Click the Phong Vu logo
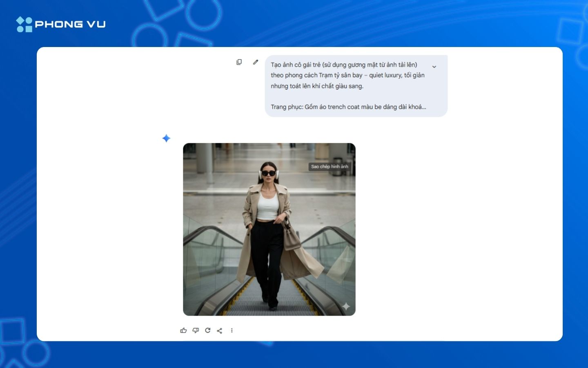 point(61,24)
